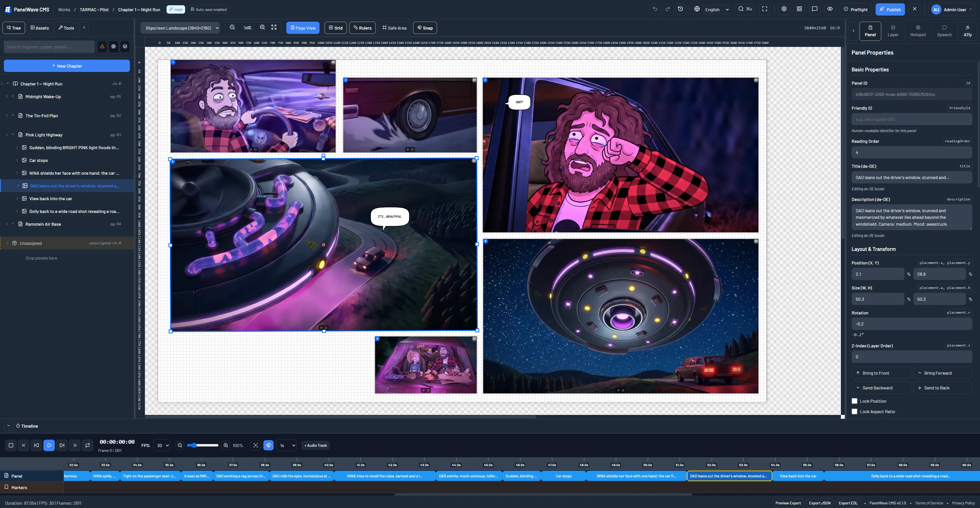Click Bring to Front button

pos(881,373)
